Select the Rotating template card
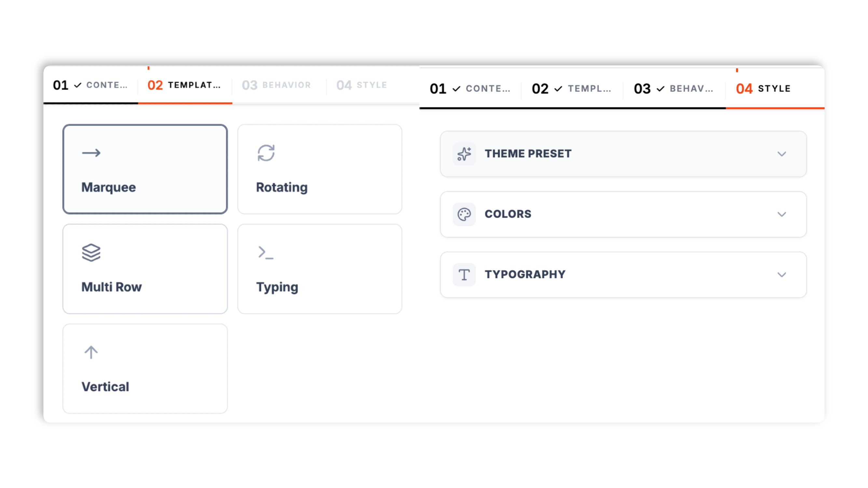 [320, 169]
